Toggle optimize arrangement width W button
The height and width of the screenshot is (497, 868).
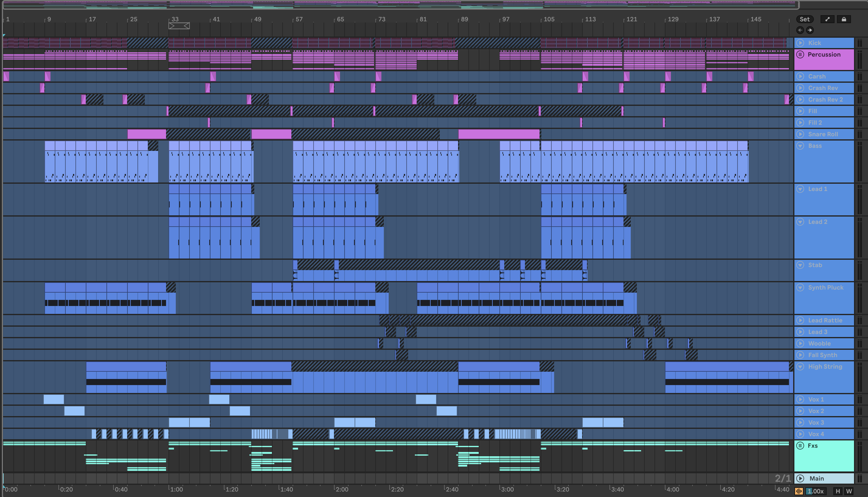coord(849,491)
